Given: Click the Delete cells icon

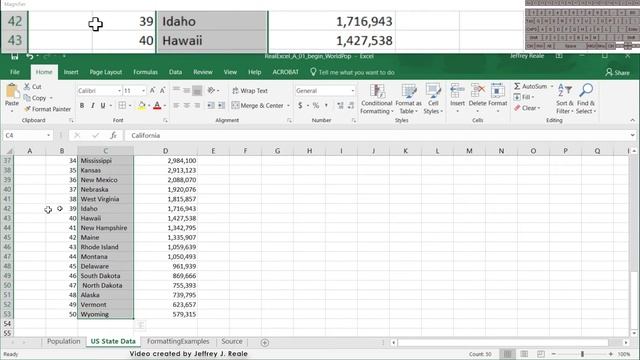Looking at the screenshot, I should tap(478, 90).
